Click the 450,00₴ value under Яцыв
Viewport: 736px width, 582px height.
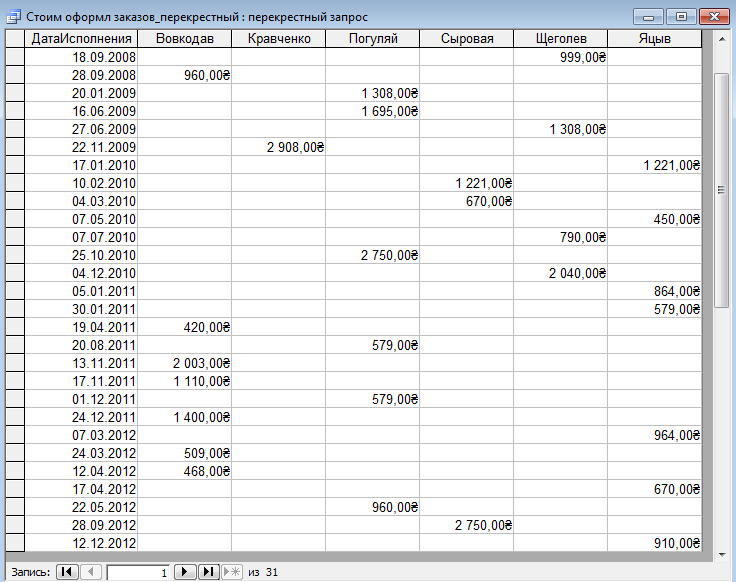655,219
